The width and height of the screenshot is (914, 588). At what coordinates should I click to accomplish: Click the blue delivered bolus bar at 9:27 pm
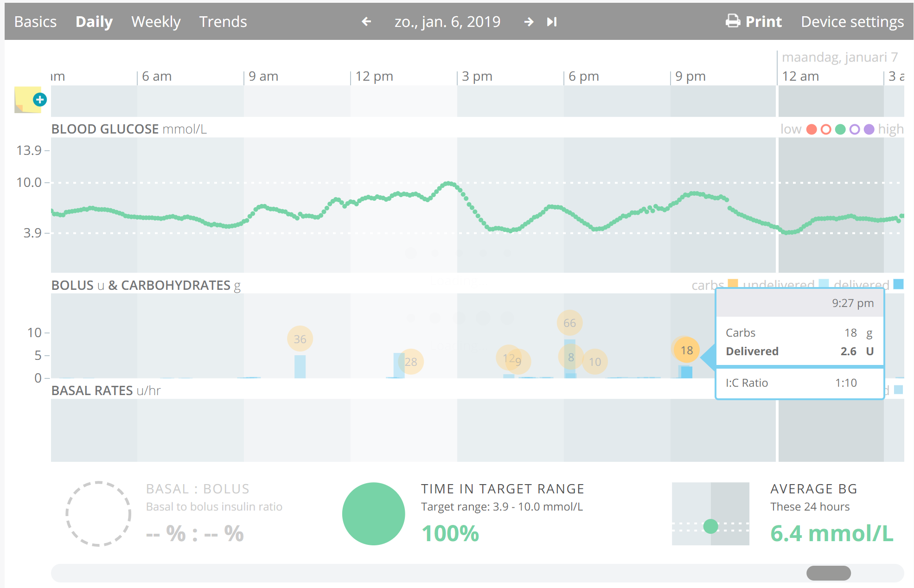[687, 372]
